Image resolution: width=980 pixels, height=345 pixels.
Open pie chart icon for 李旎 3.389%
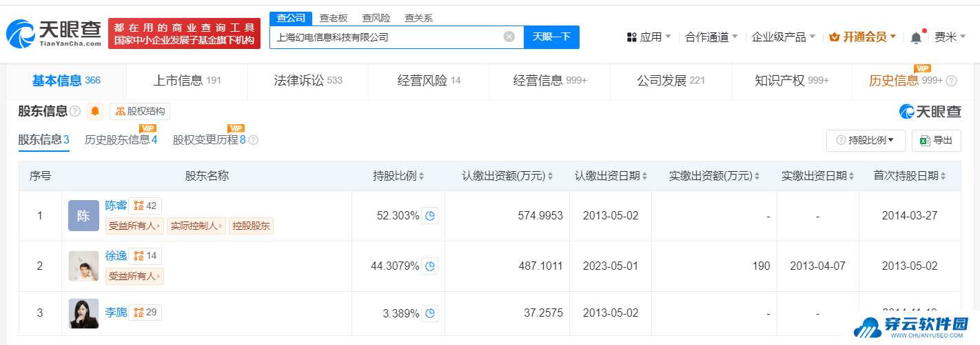pyautogui.click(x=430, y=313)
